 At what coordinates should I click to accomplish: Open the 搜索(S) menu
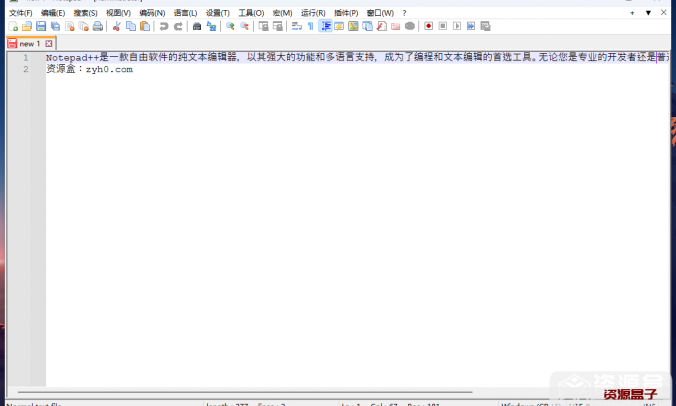(x=85, y=13)
